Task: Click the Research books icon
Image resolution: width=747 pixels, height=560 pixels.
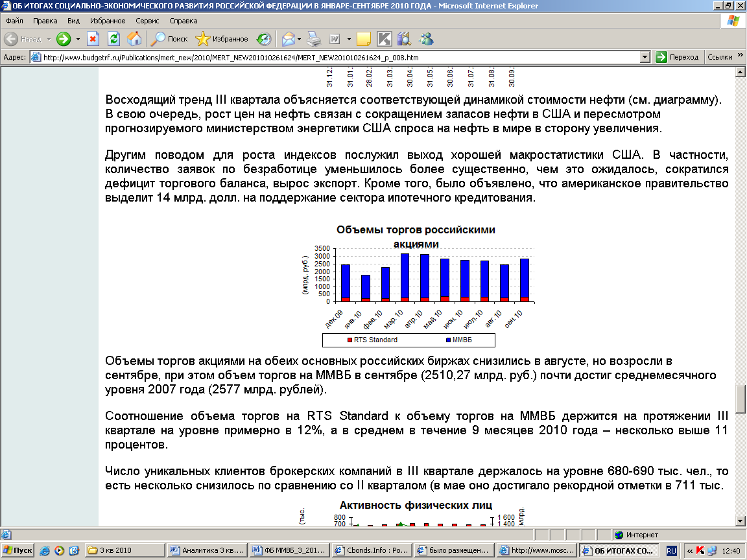Action: pyautogui.click(x=405, y=39)
